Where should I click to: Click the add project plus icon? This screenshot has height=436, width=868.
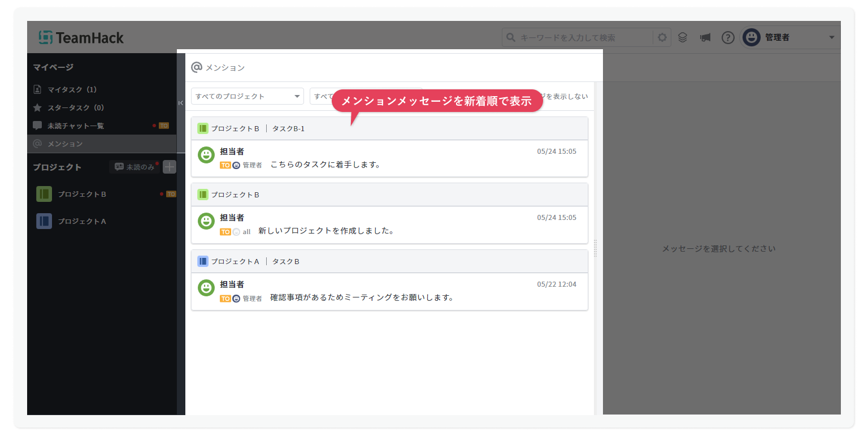coord(170,167)
